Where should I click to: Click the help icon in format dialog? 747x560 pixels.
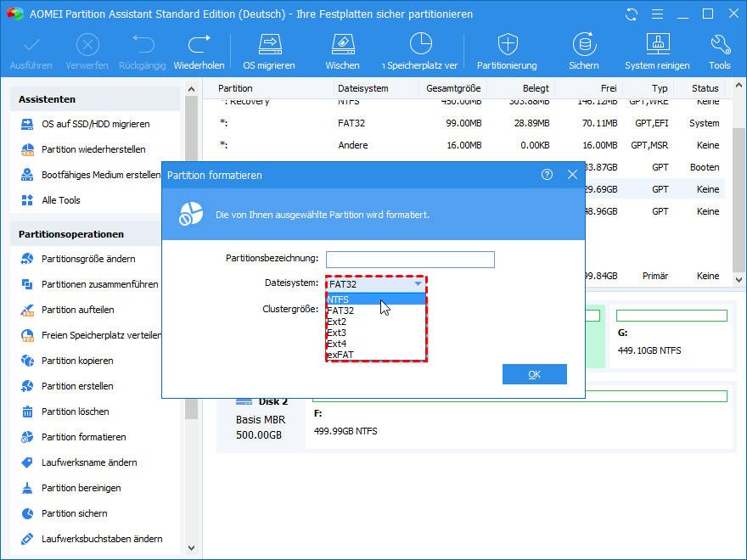pyautogui.click(x=547, y=175)
